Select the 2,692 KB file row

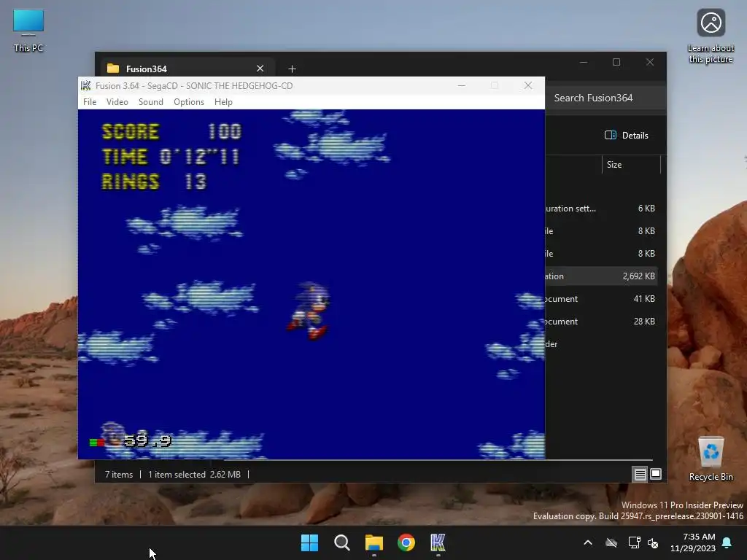click(601, 276)
